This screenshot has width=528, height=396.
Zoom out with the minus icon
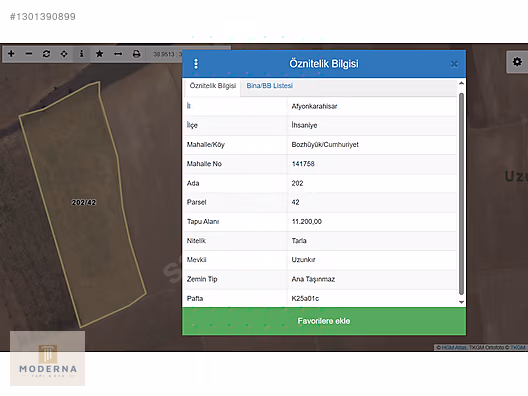point(29,54)
